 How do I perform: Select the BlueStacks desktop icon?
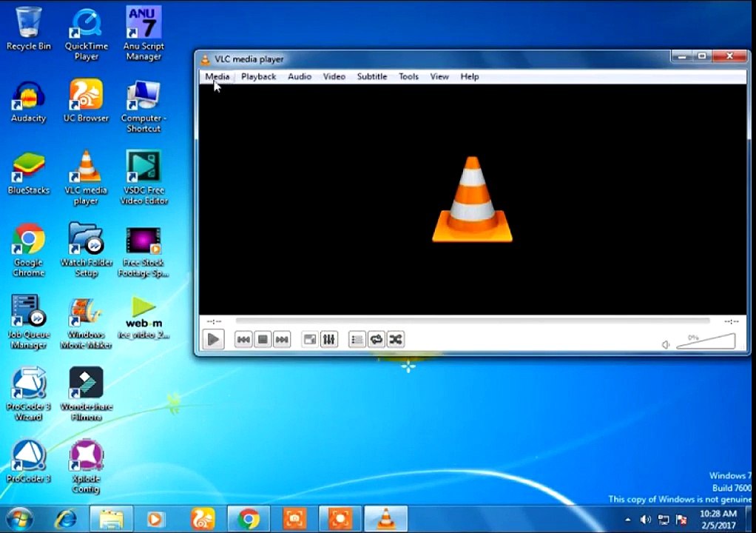click(x=28, y=174)
